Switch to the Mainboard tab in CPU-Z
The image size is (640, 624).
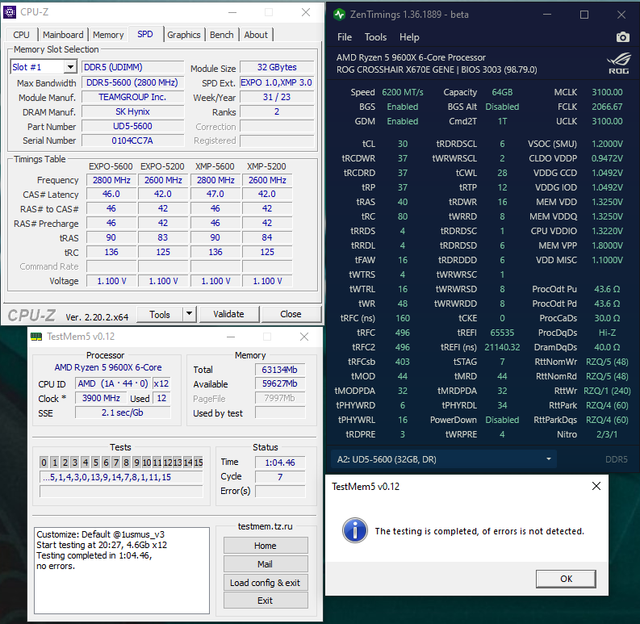pos(63,35)
